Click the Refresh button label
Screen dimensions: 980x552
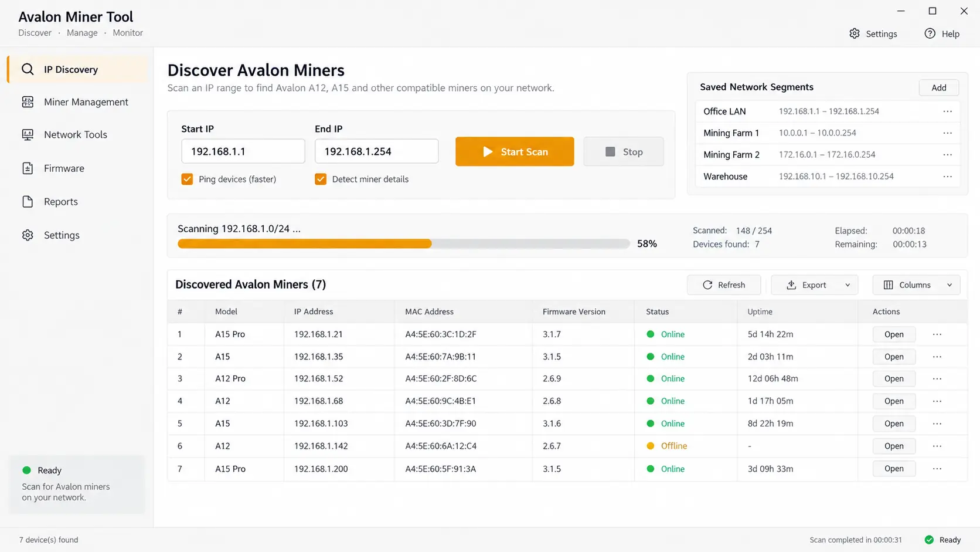coord(731,285)
